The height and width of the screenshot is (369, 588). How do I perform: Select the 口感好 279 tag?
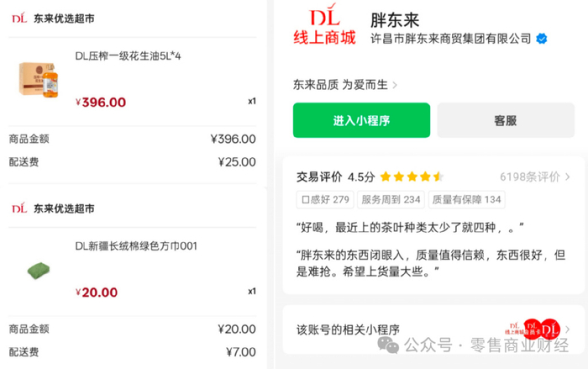coord(324,199)
